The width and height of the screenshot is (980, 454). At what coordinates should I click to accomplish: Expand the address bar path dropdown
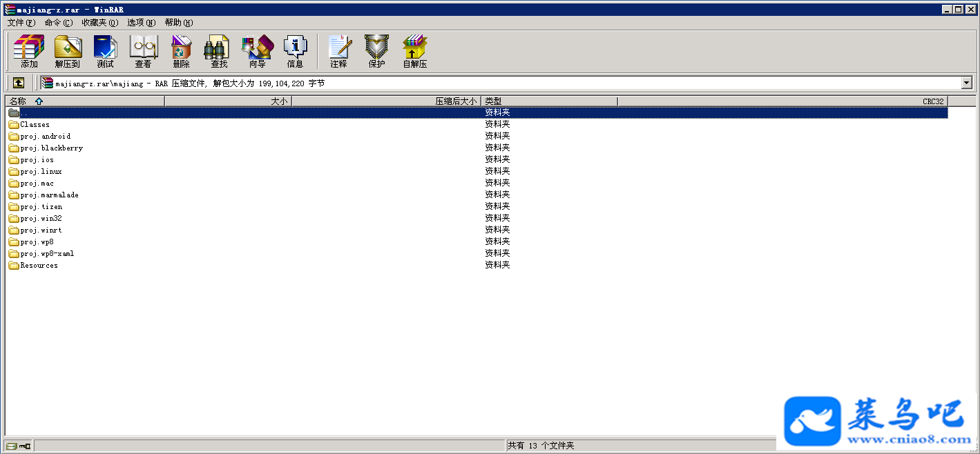967,83
